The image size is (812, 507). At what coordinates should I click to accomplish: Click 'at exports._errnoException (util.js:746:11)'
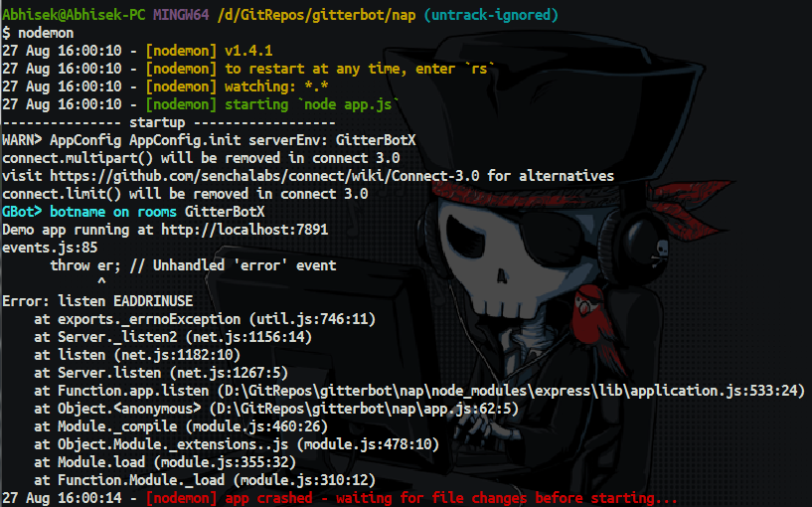coord(205,319)
